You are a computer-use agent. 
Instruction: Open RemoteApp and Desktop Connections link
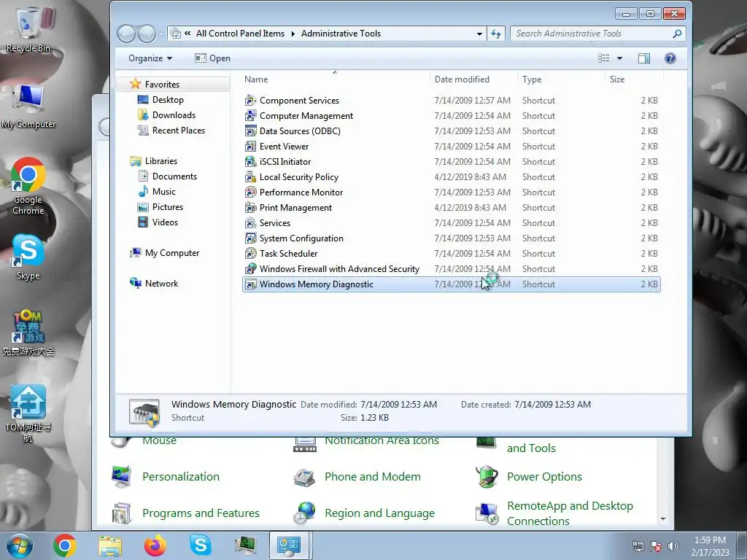click(x=570, y=513)
